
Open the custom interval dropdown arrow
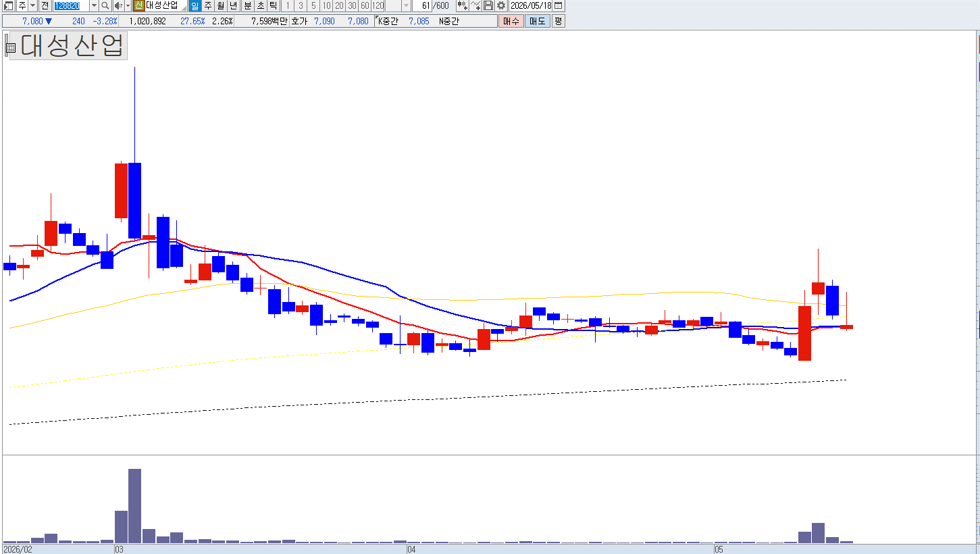pos(406,5)
